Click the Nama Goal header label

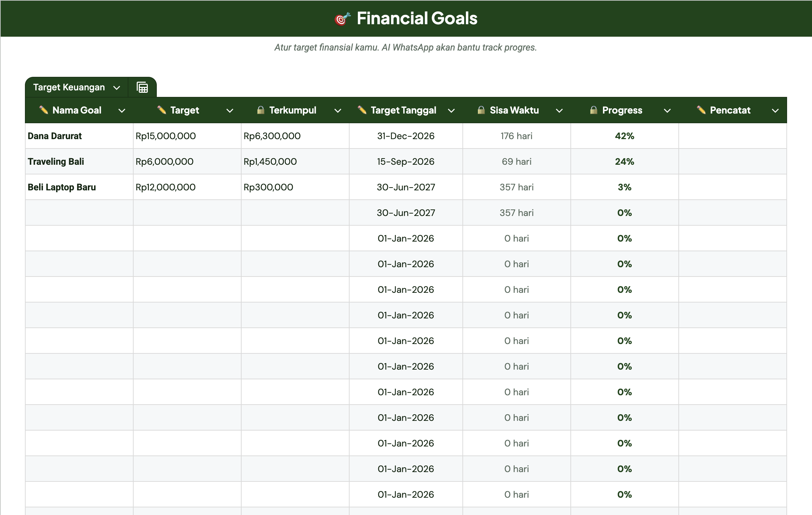click(77, 110)
